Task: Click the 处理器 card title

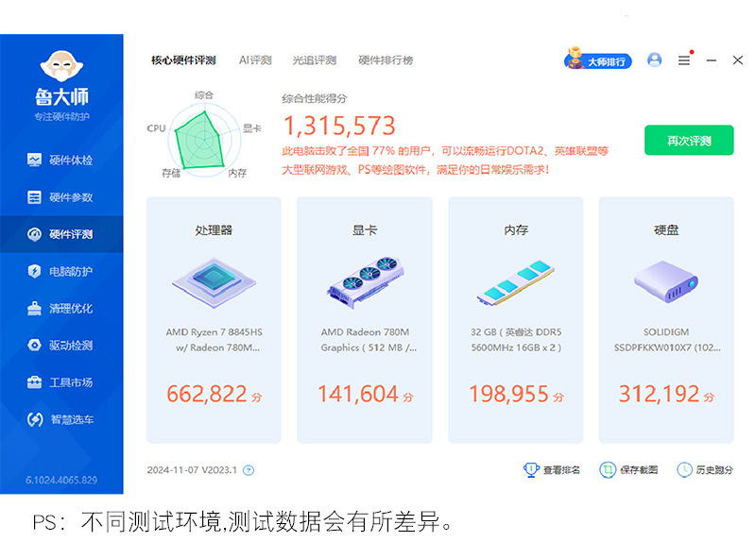Action: pyautogui.click(x=214, y=230)
